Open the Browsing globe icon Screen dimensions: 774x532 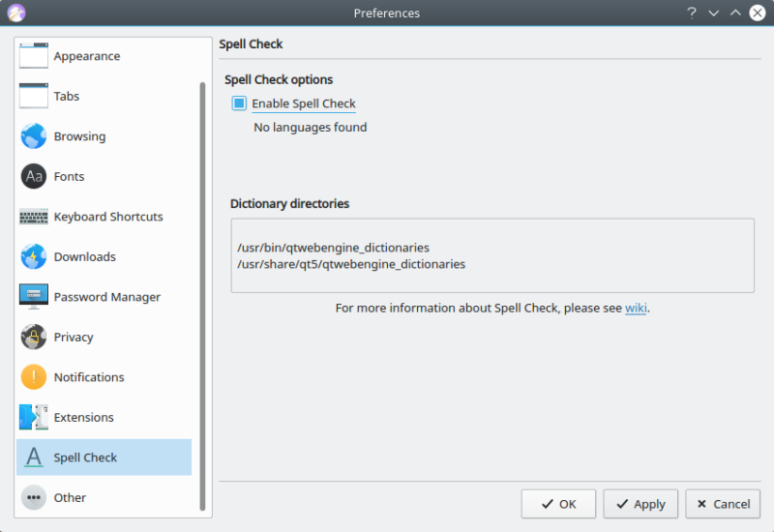tap(34, 136)
